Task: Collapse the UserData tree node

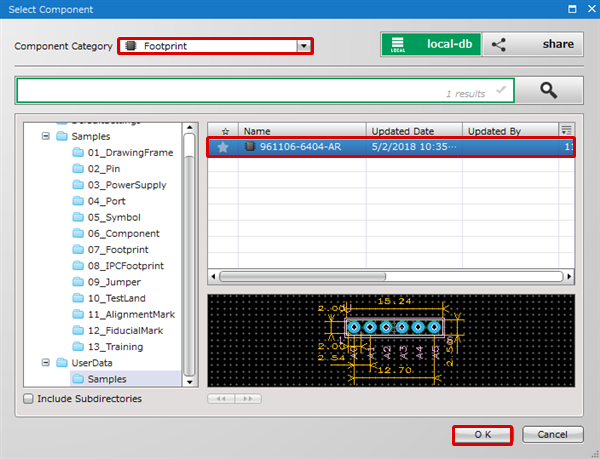Action: [46, 363]
